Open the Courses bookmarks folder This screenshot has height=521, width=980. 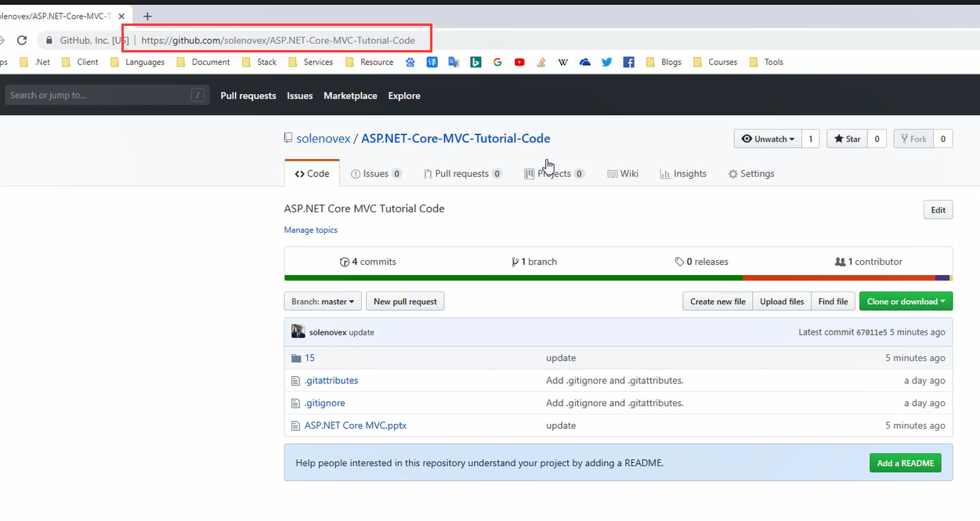click(715, 62)
